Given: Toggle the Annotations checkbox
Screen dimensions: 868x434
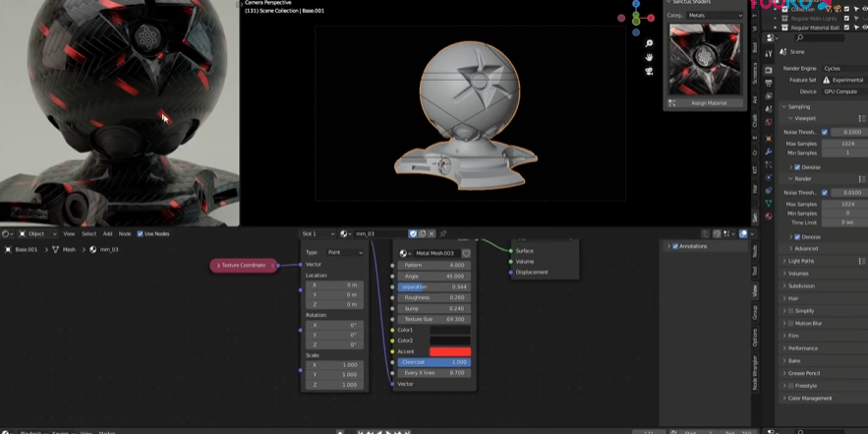Looking at the screenshot, I should point(675,246).
